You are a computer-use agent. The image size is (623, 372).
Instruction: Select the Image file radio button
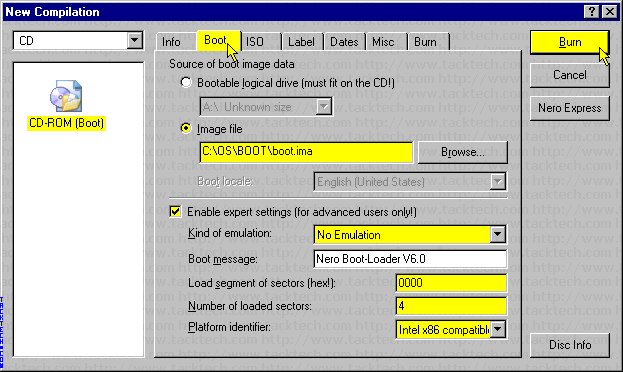tap(186, 128)
